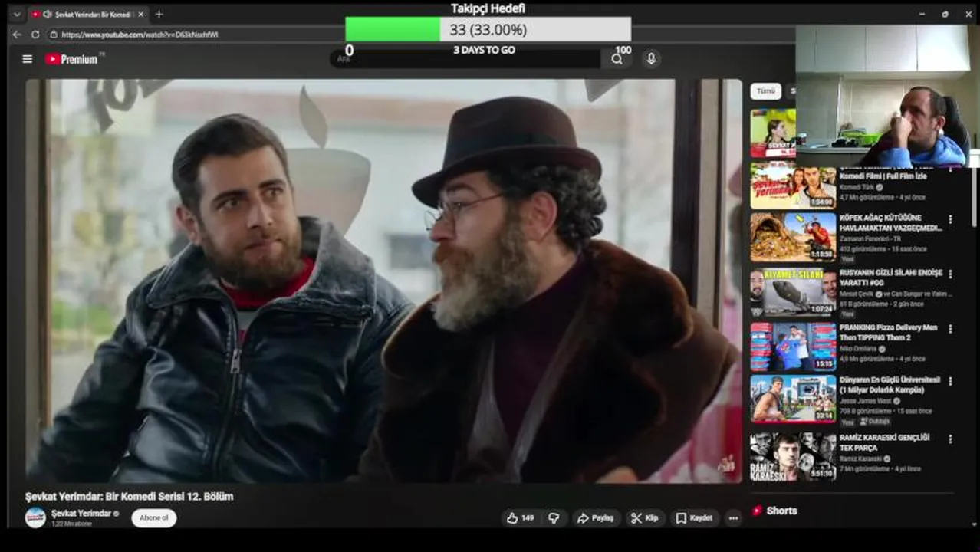
Task: Open KIYAMET SİLAHI video thumbnail
Action: tap(793, 292)
